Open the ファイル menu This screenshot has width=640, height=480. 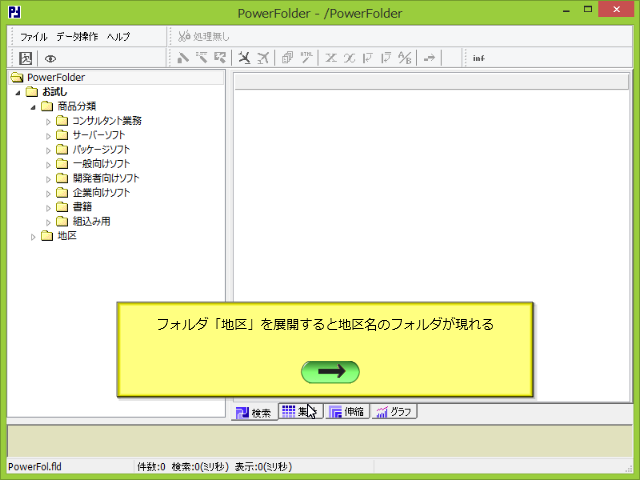(34, 37)
